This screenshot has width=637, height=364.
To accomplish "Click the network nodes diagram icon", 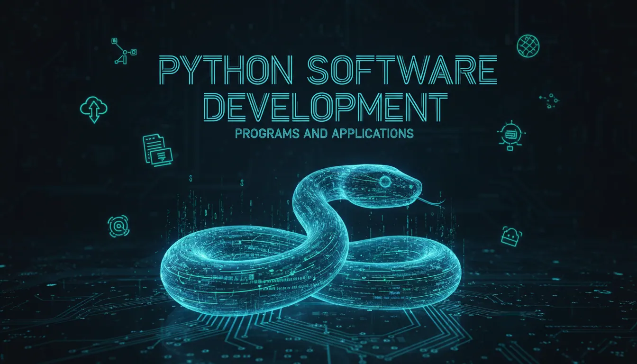I will point(124,51).
